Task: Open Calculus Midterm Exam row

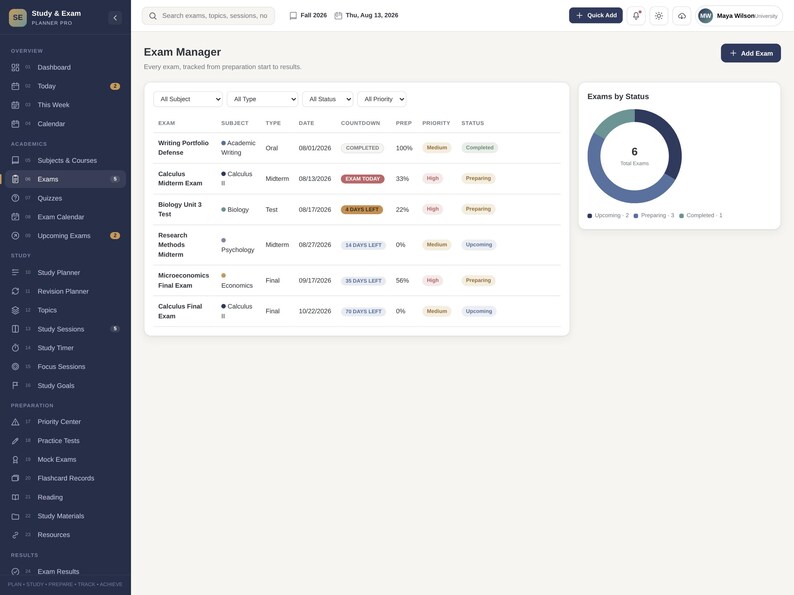Action: tap(357, 179)
